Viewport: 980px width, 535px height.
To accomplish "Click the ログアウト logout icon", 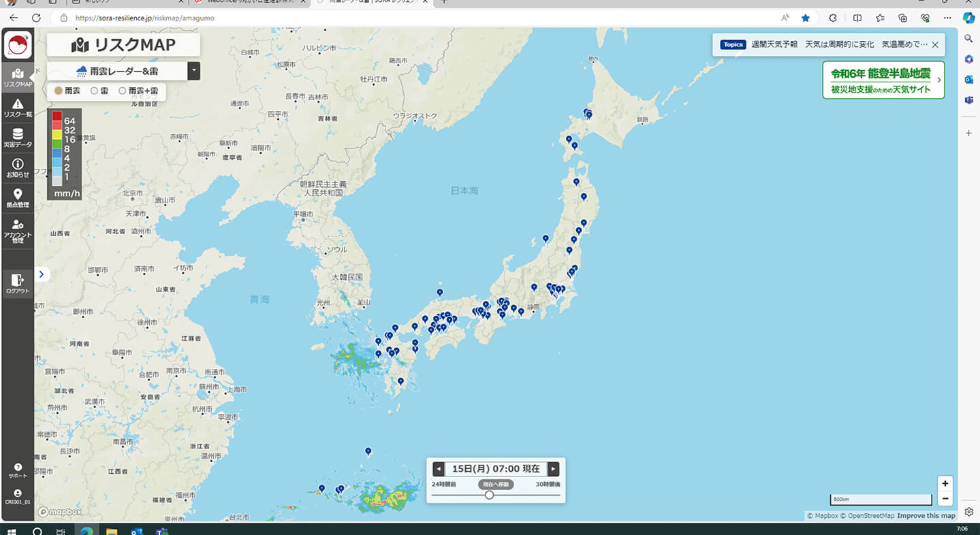I will pyautogui.click(x=18, y=283).
